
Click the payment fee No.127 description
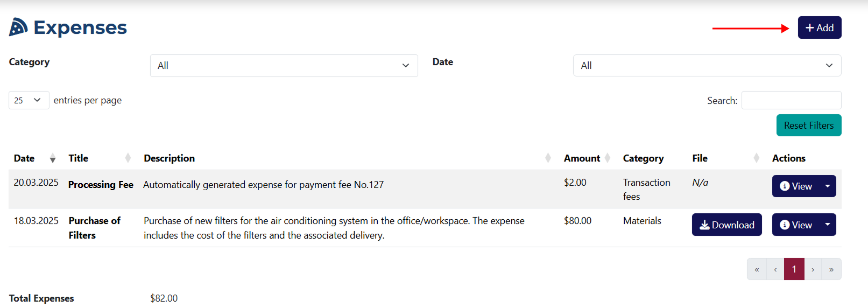pyautogui.click(x=263, y=185)
